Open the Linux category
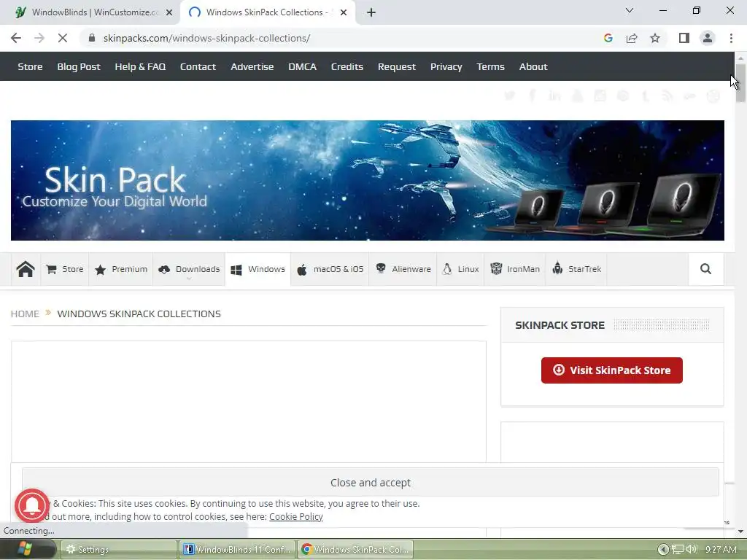Viewport: 747px width, 560px height. click(x=461, y=269)
